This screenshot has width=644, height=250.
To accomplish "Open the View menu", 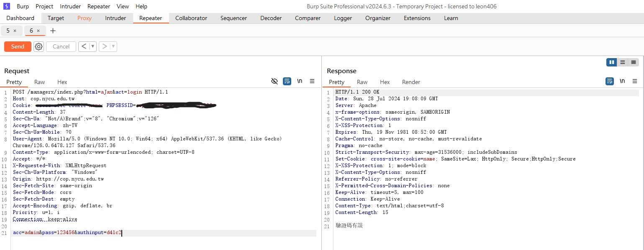I will pos(123,6).
